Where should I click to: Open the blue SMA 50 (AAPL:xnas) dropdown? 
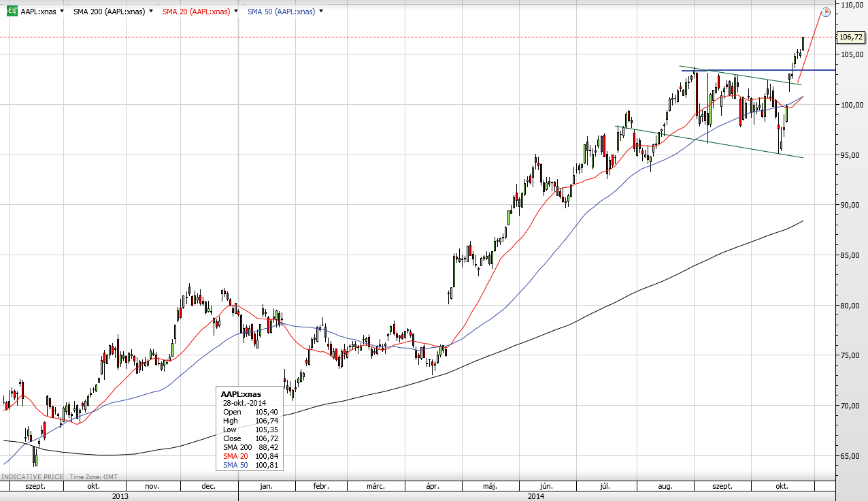coord(321,12)
